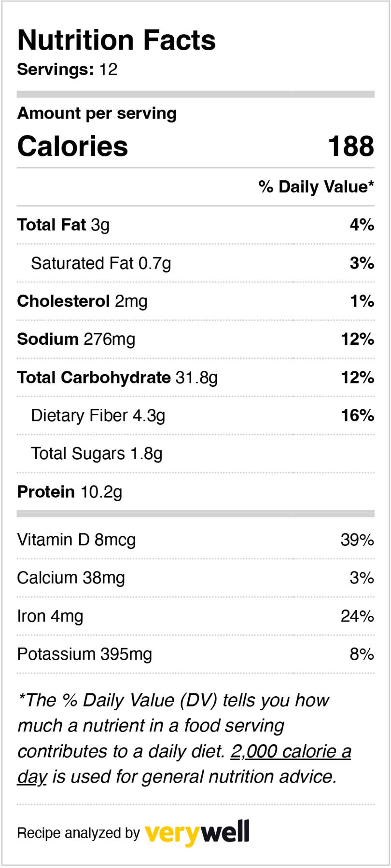Image resolution: width=391 pixels, height=868 pixels.
Task: Select the Total Fat 3g row label
Action: coord(63,225)
